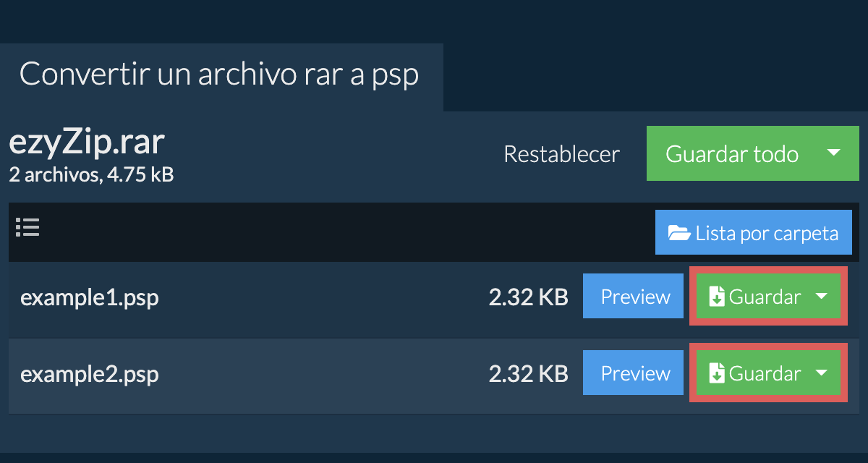
Task: Select the Convertir un archivo rar a psp tab
Action: 219,75
